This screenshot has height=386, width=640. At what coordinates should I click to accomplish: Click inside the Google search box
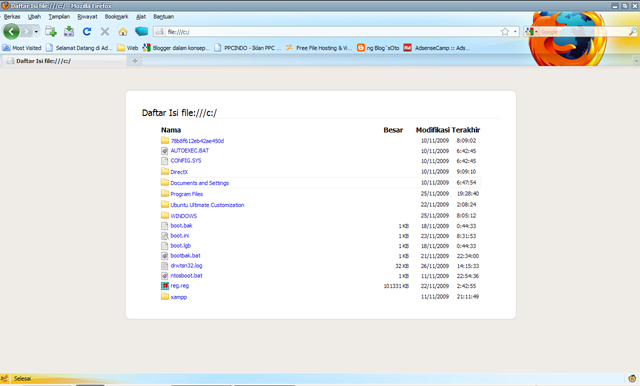coord(584,32)
